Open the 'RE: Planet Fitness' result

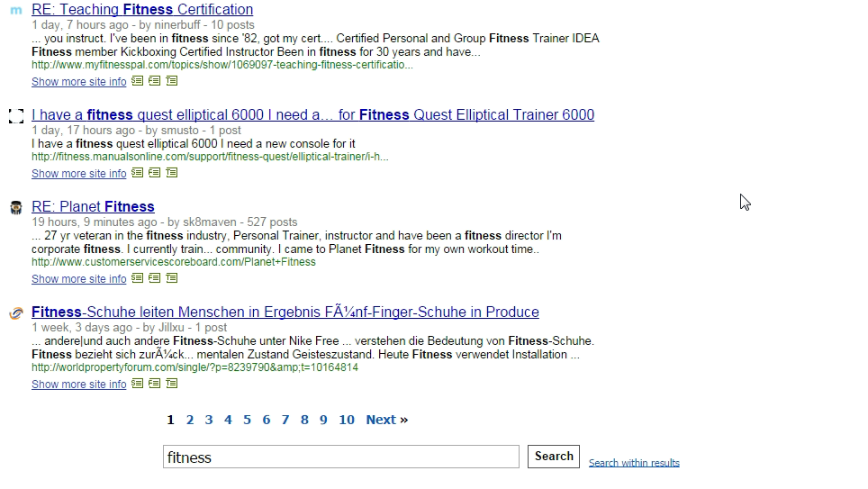[93, 206]
